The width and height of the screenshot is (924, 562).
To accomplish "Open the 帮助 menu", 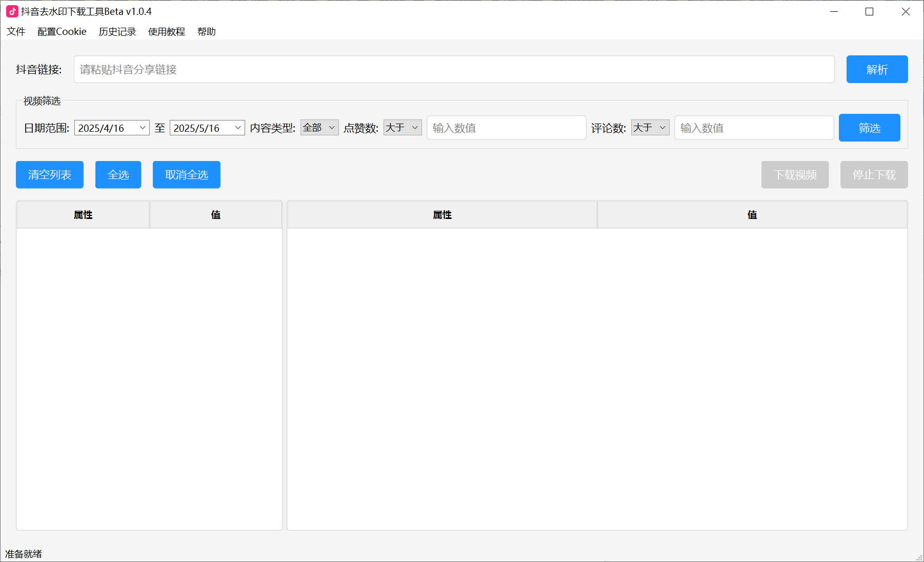I will (206, 31).
